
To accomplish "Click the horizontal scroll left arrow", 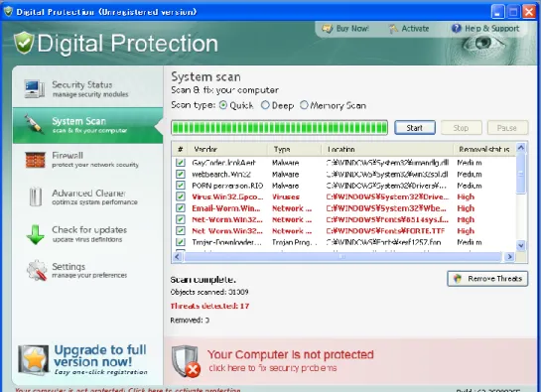I will (178, 256).
